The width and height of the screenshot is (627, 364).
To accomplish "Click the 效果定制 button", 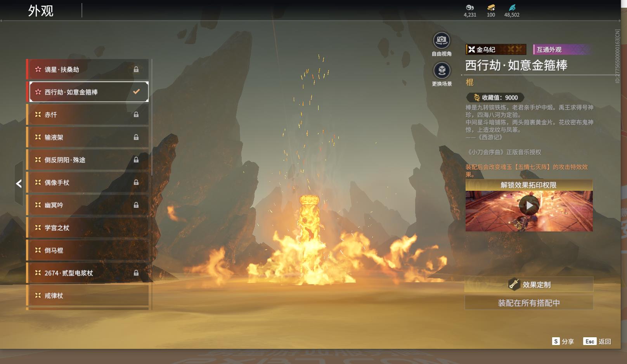I will tap(529, 285).
